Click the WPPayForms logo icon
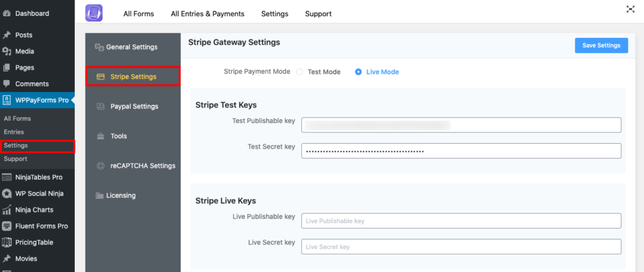Viewport: 644px width, 272px height. coord(94,13)
